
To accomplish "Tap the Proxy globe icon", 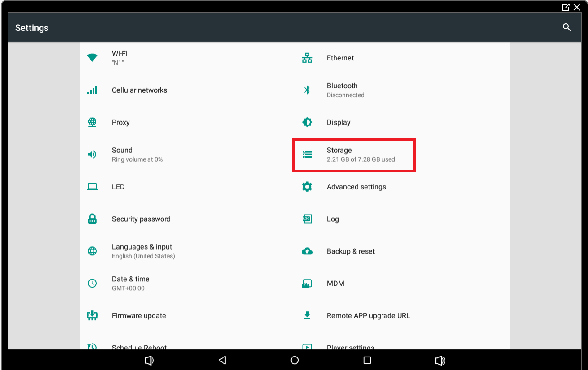I will [x=92, y=122].
